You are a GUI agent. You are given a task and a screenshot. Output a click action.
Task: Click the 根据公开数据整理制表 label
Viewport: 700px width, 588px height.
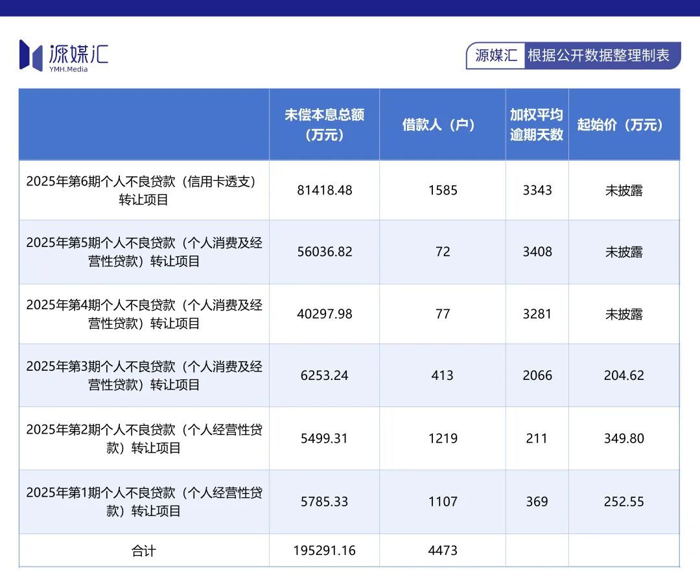click(x=598, y=56)
